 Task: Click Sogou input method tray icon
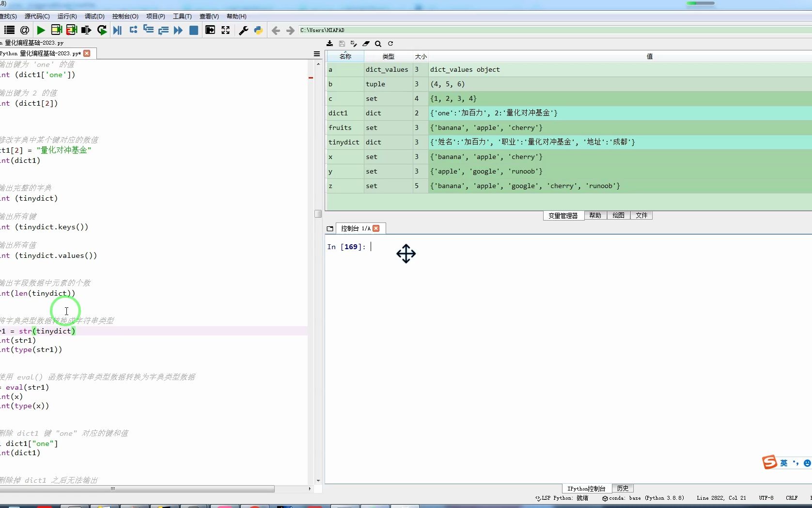tap(769, 462)
